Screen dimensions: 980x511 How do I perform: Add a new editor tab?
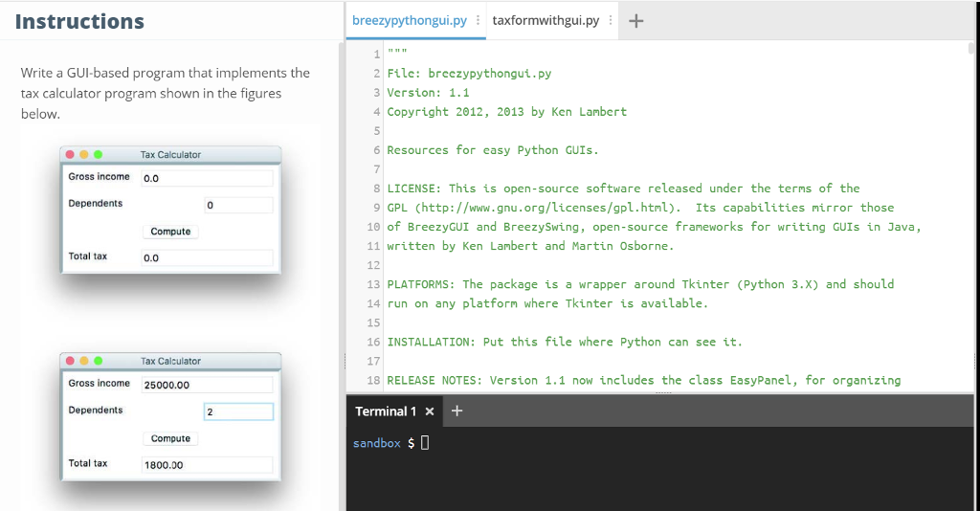(635, 21)
